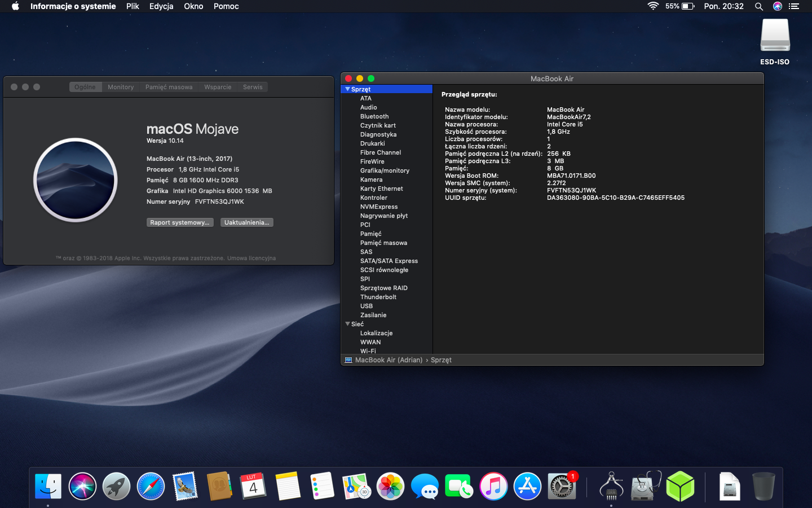Select Zasilanie in the hardware list
The image size is (812, 508).
coord(373,315)
